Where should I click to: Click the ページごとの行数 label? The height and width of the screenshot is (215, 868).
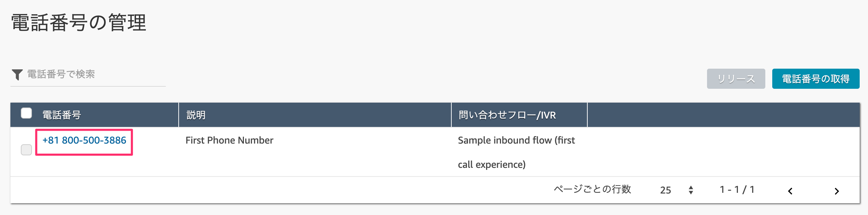(592, 189)
